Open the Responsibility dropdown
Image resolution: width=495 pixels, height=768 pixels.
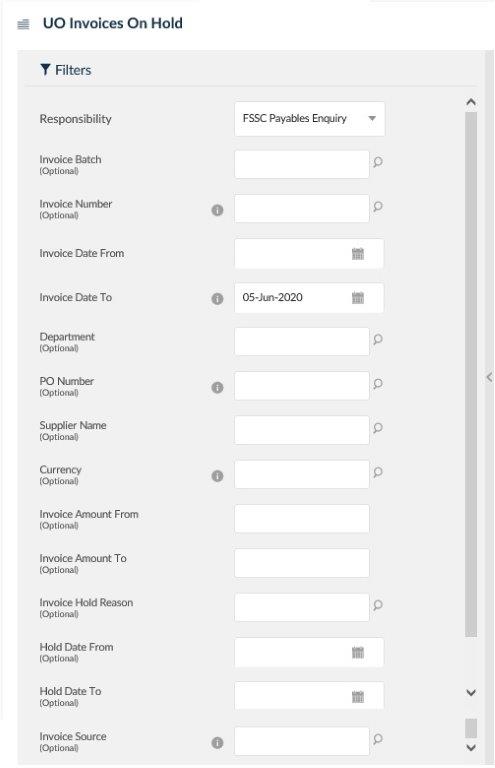pos(309,119)
